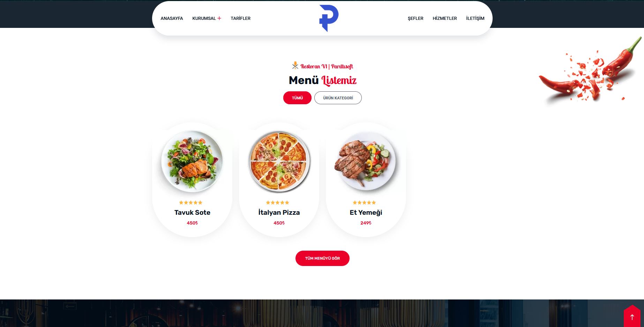Click the TÜM MENÜYÜ GÖR button
644x327 pixels.
click(322, 258)
